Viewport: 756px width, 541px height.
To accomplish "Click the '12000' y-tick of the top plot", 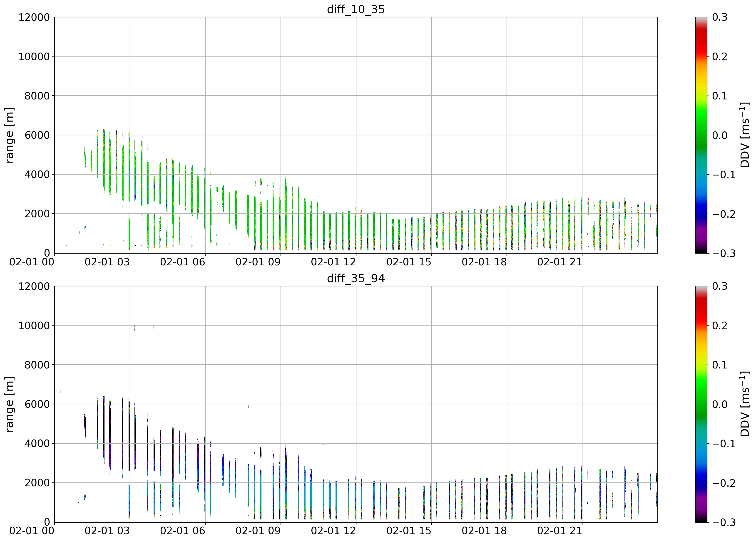I will click(x=34, y=17).
